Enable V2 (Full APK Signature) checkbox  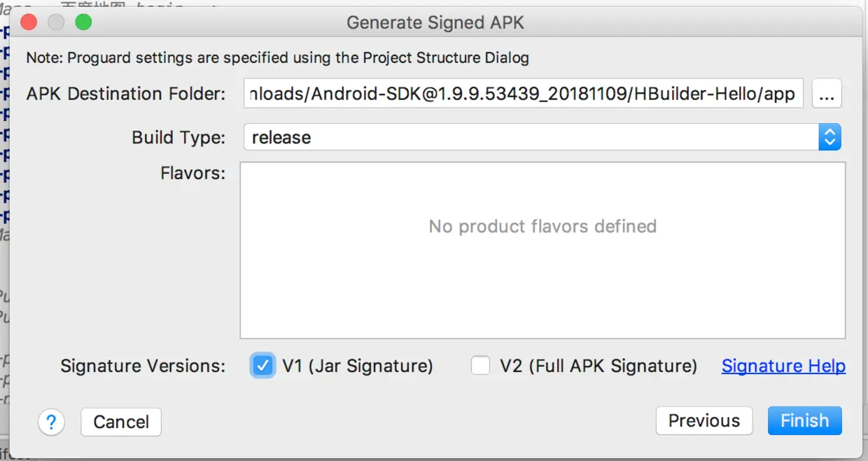pyautogui.click(x=480, y=365)
